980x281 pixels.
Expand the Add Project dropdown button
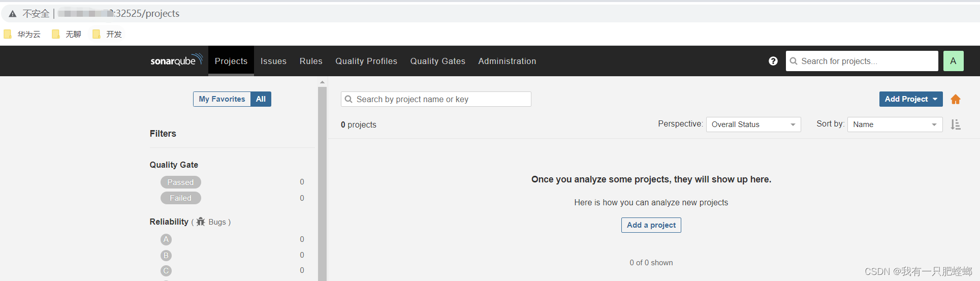[911, 99]
